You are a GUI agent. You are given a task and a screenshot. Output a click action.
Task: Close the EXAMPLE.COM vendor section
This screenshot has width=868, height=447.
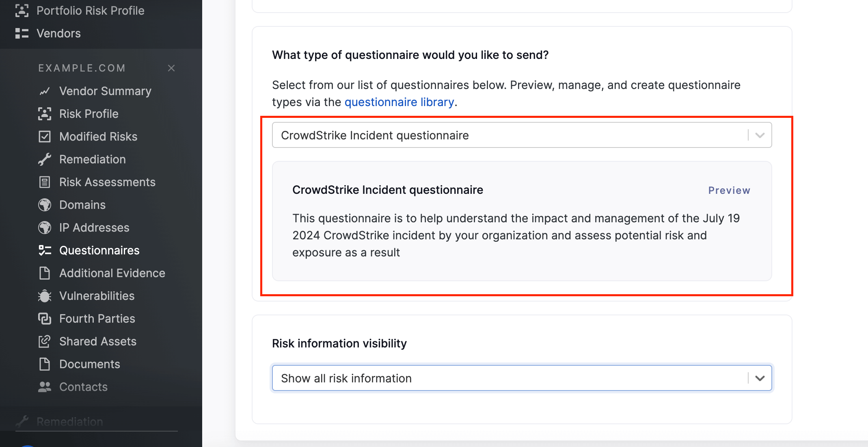(171, 68)
